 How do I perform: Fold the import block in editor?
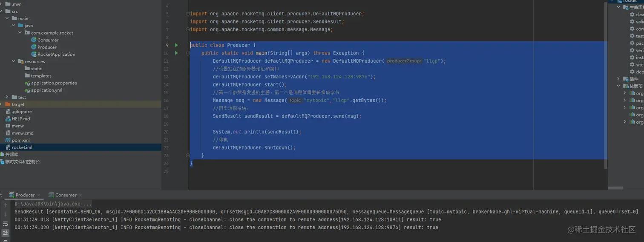pos(188,14)
